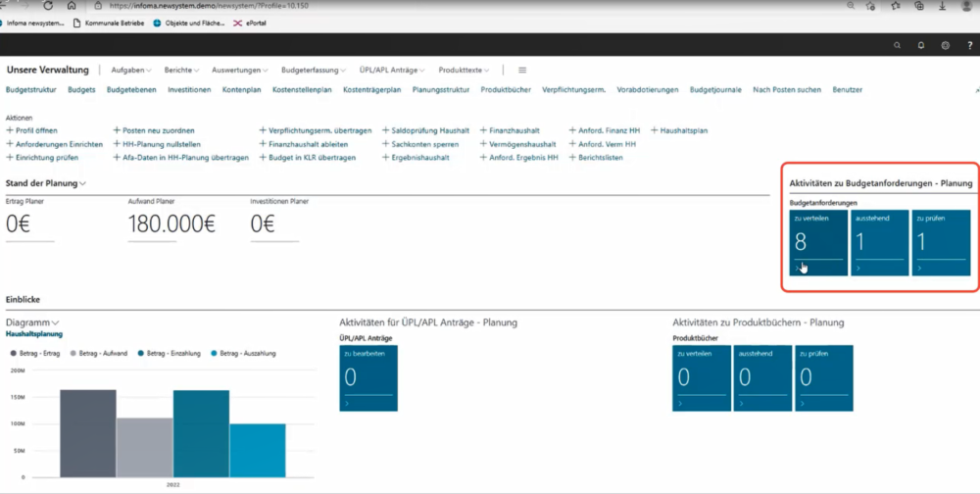Click the hamburger menu icon after Produkttexte

[522, 71]
